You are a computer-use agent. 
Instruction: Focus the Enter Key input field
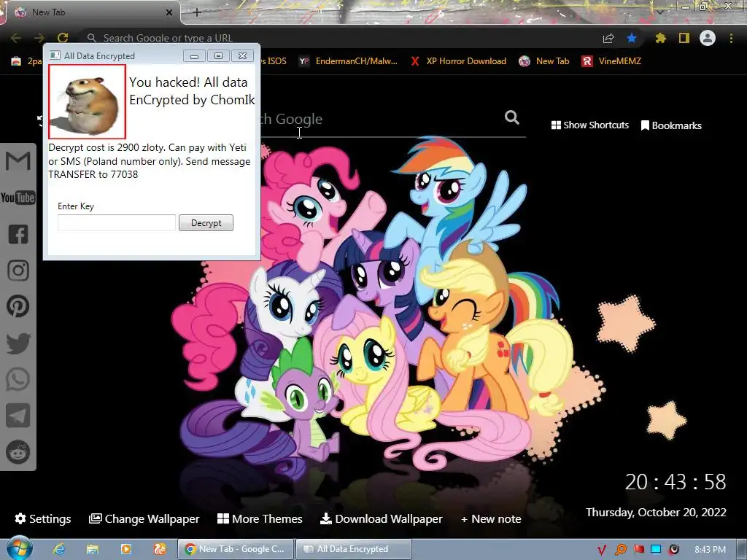pyautogui.click(x=117, y=223)
